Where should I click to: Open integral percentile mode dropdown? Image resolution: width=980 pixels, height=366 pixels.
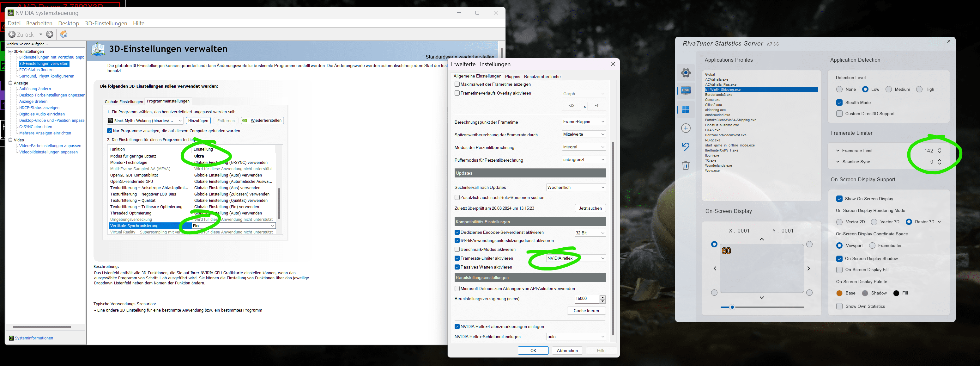point(584,147)
